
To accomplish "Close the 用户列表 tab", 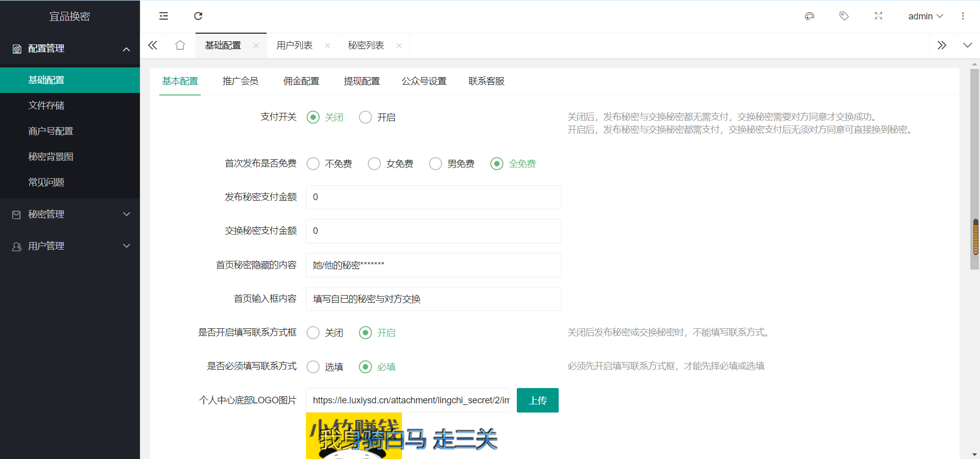I will [327, 46].
